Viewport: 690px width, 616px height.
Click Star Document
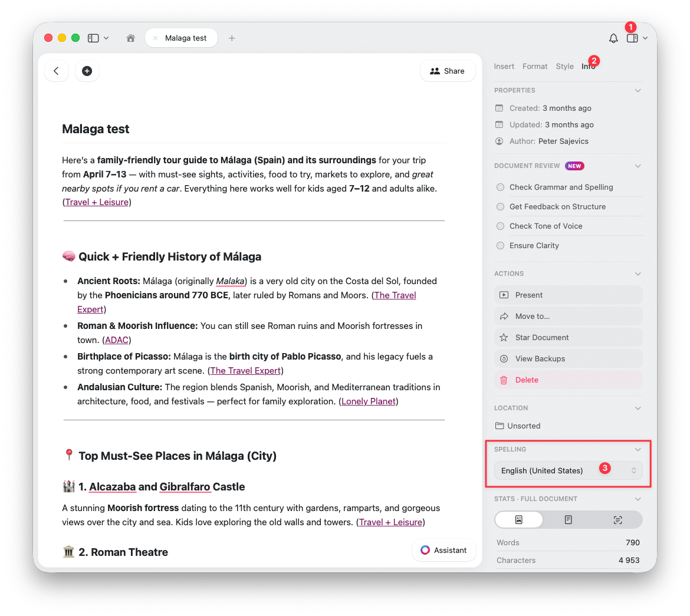click(x=568, y=337)
